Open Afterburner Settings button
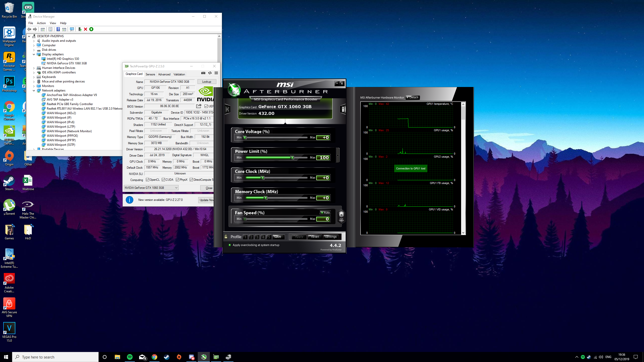Viewport: 644px width, 362px height. click(331, 237)
